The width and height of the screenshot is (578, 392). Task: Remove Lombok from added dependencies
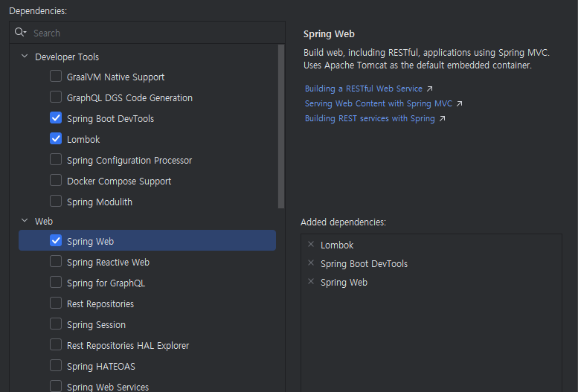point(311,244)
